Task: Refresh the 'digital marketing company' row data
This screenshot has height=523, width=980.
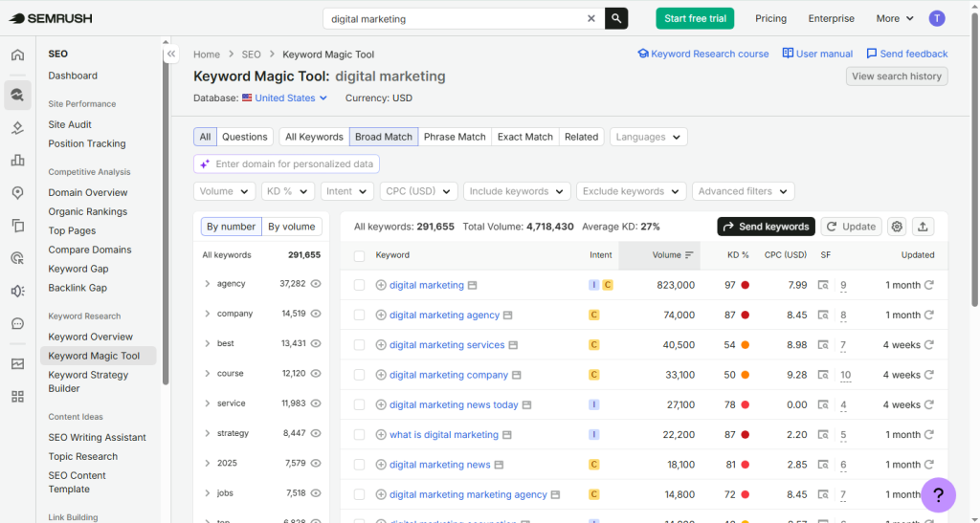Action: (929, 375)
